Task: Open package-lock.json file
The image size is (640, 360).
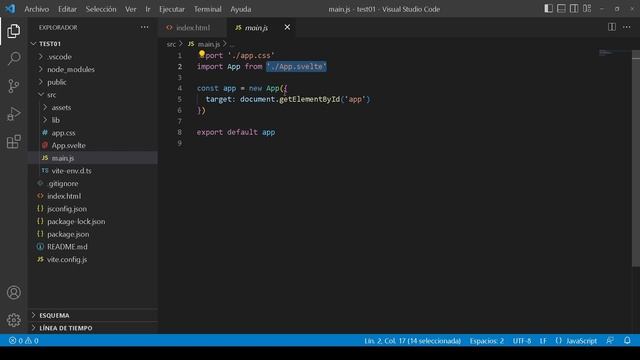Action: coord(93,221)
